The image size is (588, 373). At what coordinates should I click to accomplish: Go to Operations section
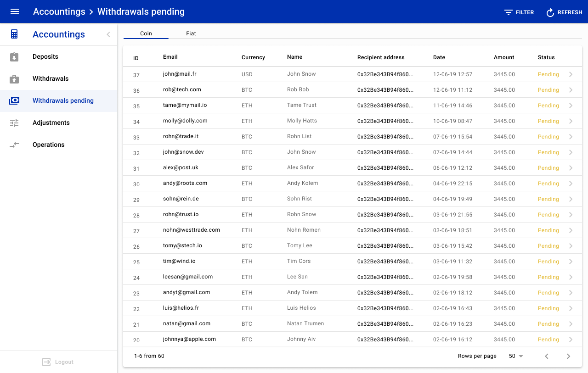[x=58, y=145]
